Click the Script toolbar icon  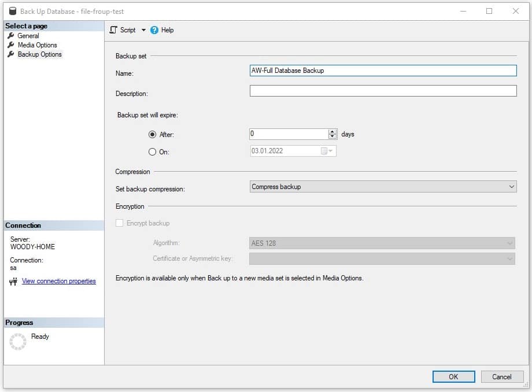(113, 29)
